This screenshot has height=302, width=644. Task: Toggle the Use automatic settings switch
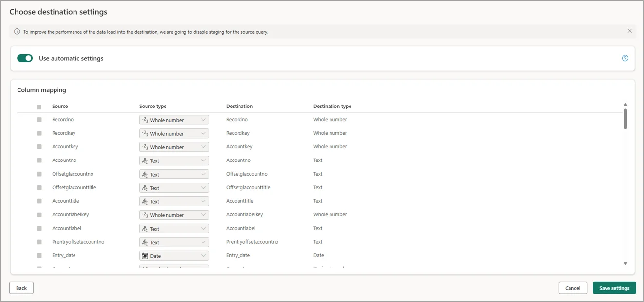point(25,58)
